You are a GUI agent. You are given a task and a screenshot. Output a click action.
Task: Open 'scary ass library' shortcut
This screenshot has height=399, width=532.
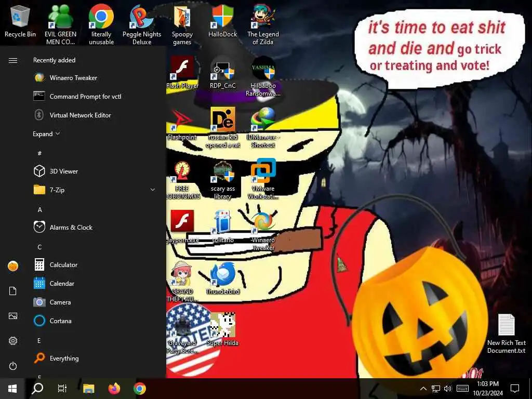pos(222,180)
